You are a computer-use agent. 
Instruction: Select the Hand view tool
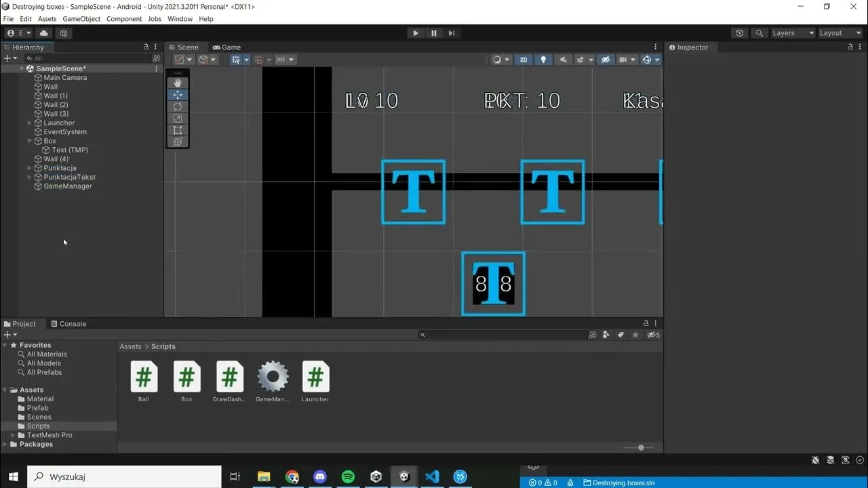click(x=178, y=83)
